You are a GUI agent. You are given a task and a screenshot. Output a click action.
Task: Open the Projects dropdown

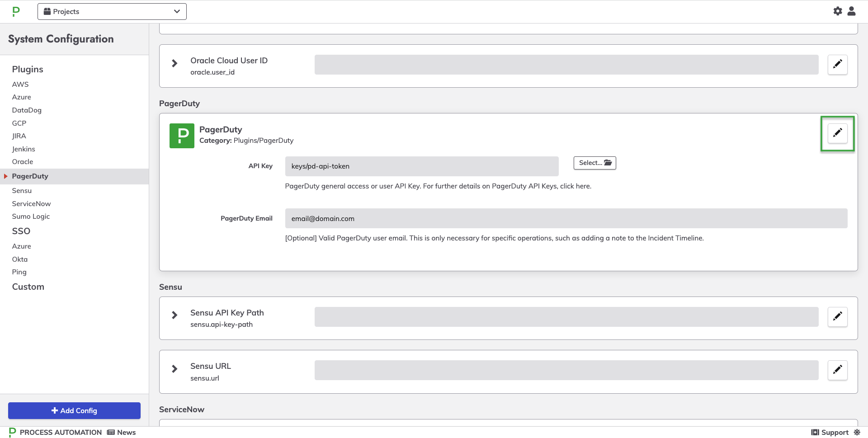coord(112,11)
